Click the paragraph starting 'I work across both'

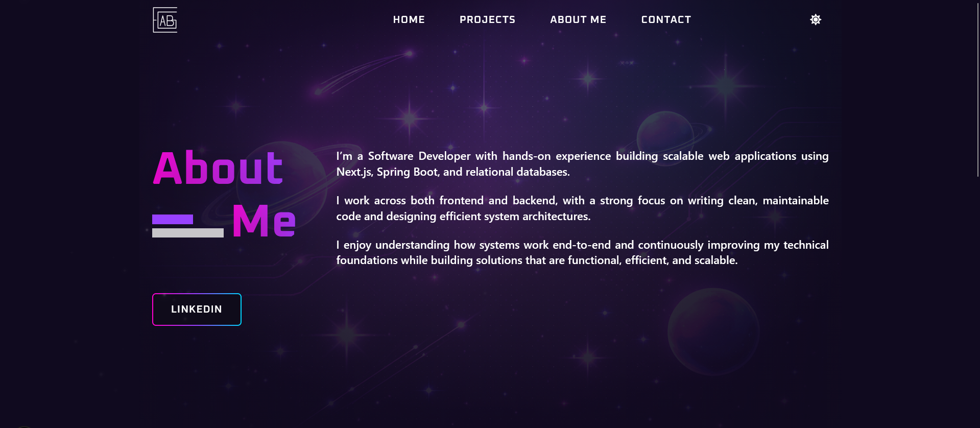click(582, 208)
